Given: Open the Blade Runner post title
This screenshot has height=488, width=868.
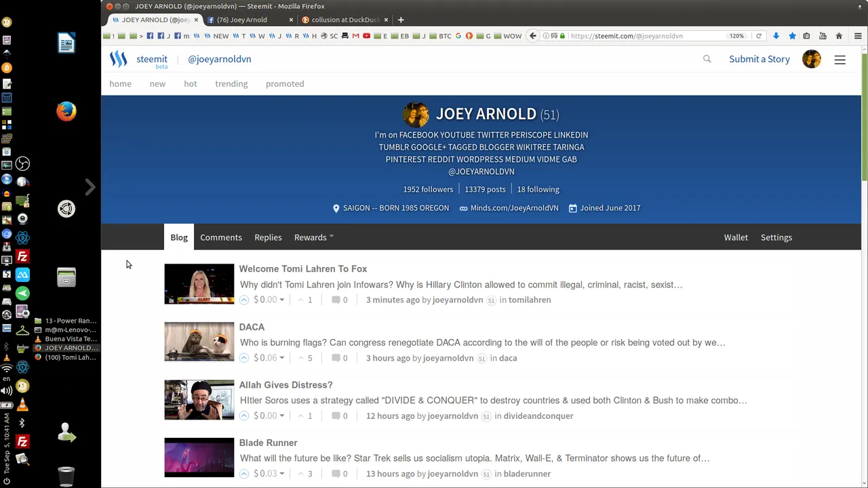Looking at the screenshot, I should point(268,443).
